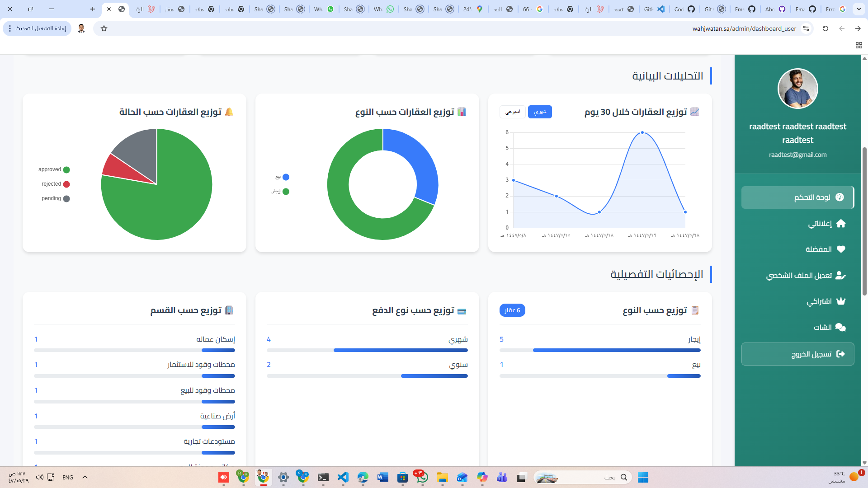This screenshot has height=488, width=868.
Task: Click the home icon next to إعلاناتي
Action: pos(840,224)
